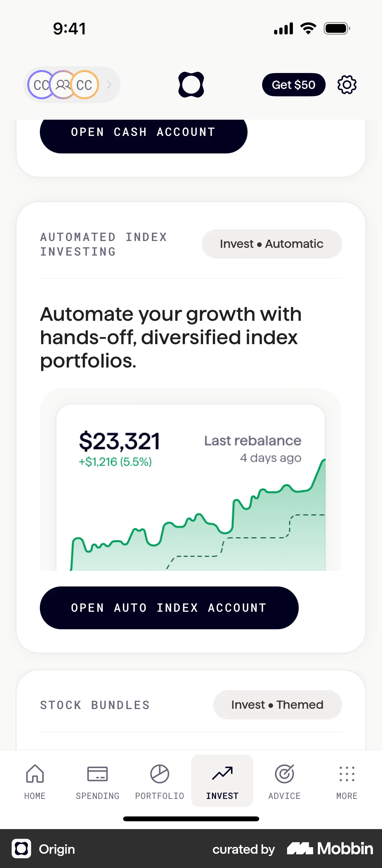
Task: Tap the Stock Bundles section heading
Action: [x=95, y=705]
